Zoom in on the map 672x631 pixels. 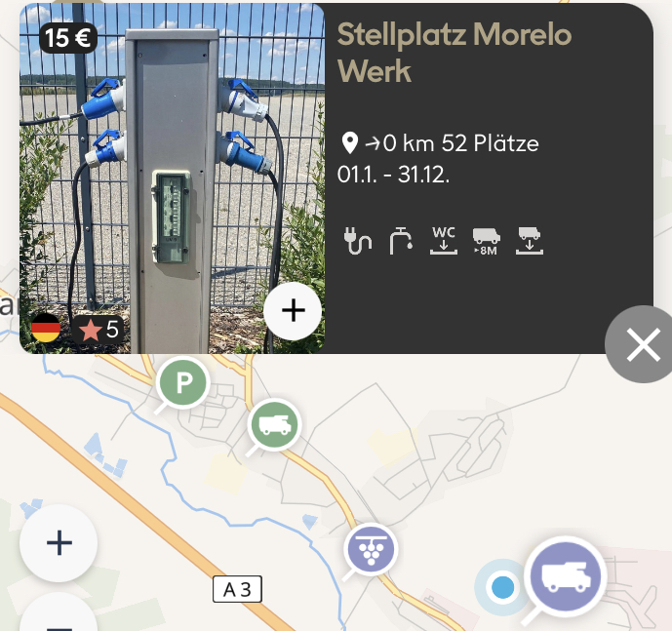point(59,543)
